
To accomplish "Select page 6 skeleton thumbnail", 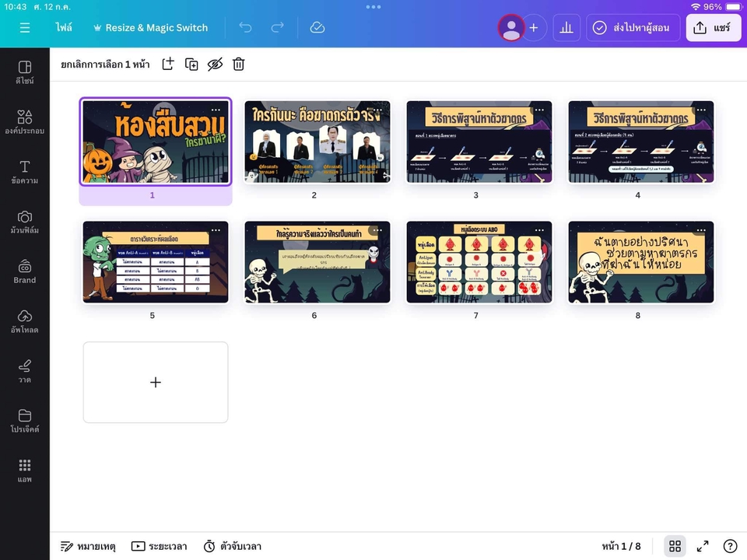I will [x=317, y=262].
